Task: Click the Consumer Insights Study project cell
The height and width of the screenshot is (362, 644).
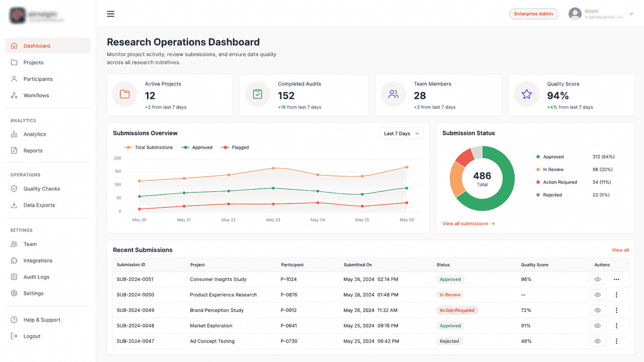Action: [218, 279]
